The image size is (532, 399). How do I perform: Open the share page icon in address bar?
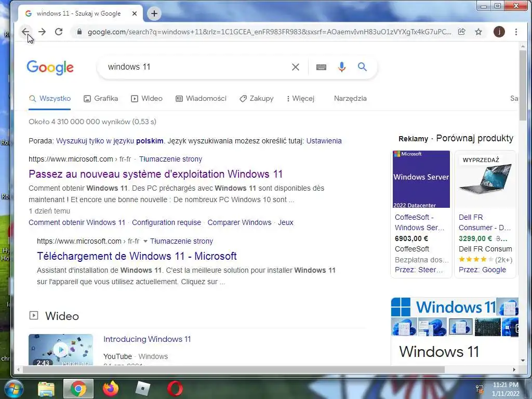click(461, 32)
